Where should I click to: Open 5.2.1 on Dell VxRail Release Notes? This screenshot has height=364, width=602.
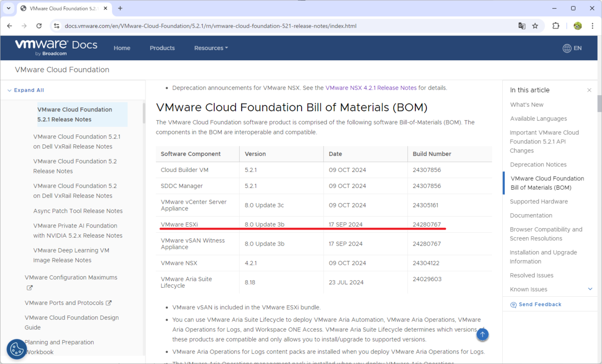77,141
